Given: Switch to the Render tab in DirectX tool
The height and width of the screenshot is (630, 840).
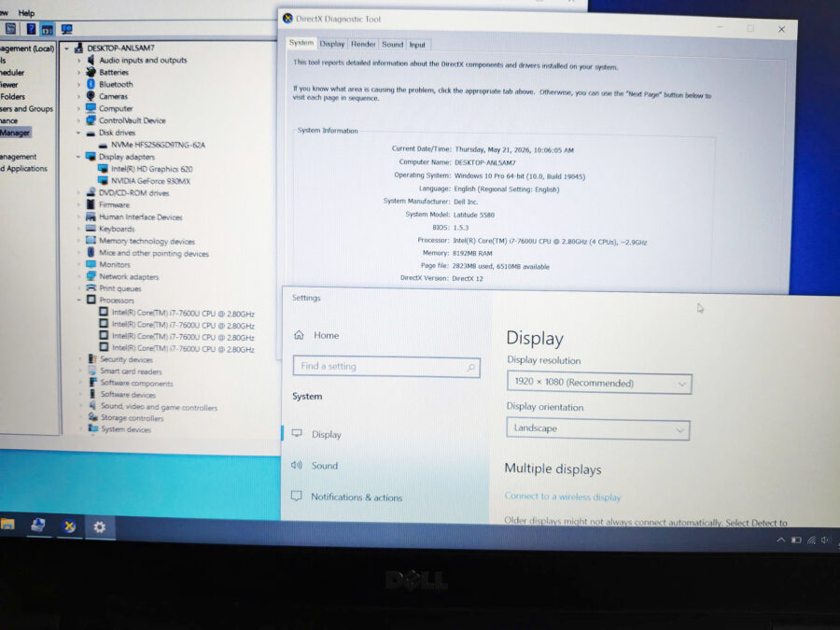Looking at the screenshot, I should click(363, 45).
